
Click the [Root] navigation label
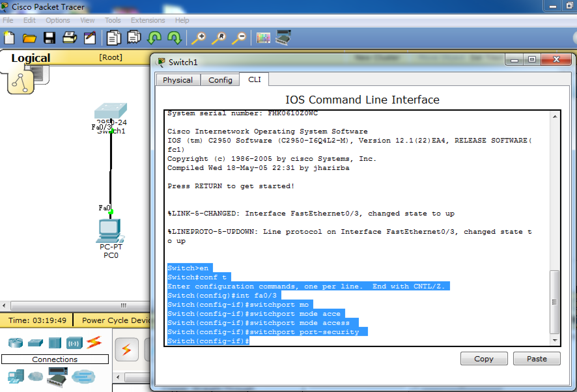(111, 57)
